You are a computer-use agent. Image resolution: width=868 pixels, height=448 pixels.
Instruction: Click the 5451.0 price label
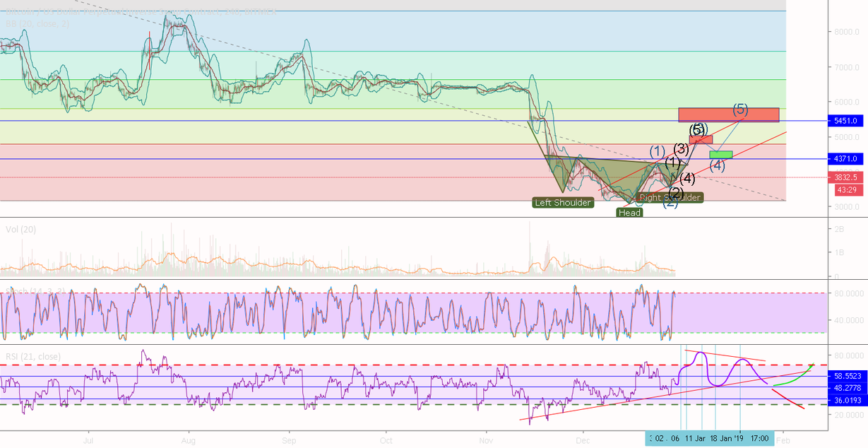click(x=845, y=121)
